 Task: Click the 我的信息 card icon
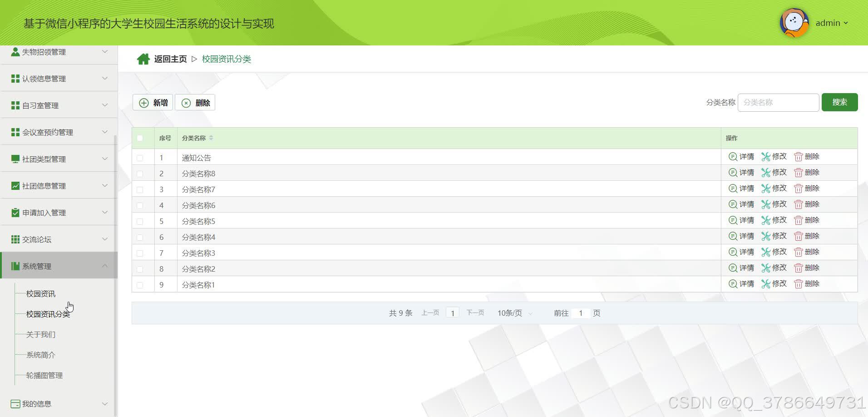[15, 404]
